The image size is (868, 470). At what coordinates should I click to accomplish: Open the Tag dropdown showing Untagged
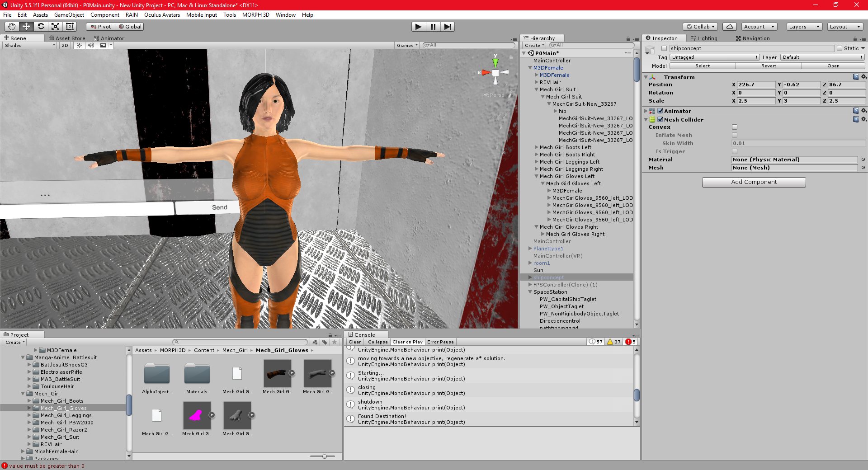(x=715, y=57)
